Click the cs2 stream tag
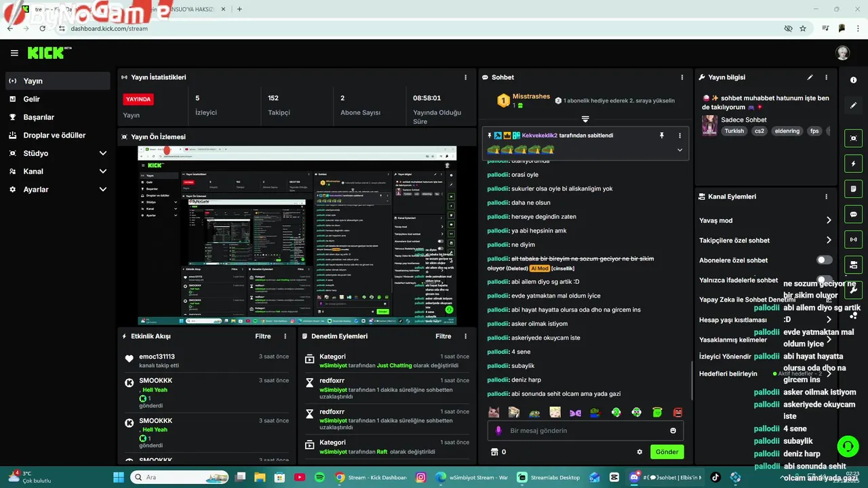The height and width of the screenshot is (488, 868). [759, 131]
